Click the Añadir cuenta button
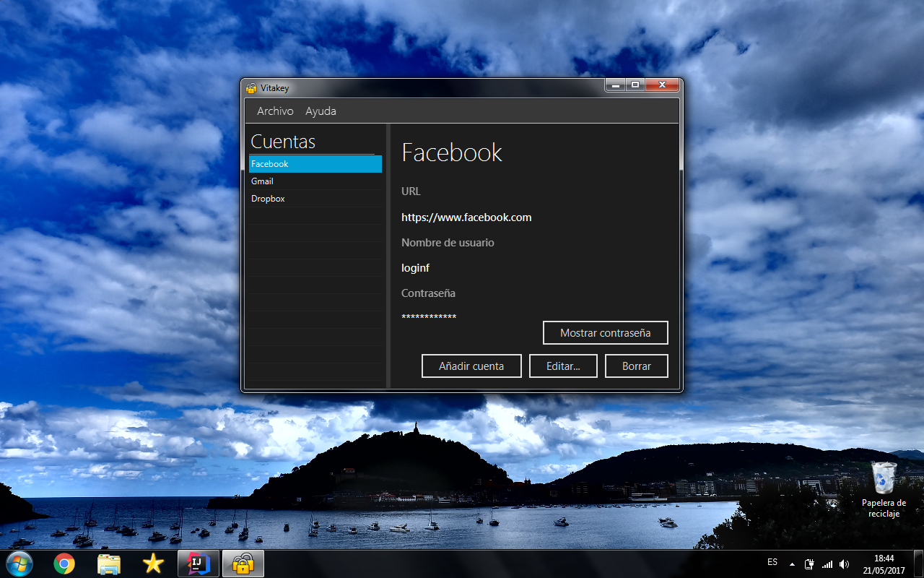Image resolution: width=924 pixels, height=578 pixels. click(471, 366)
